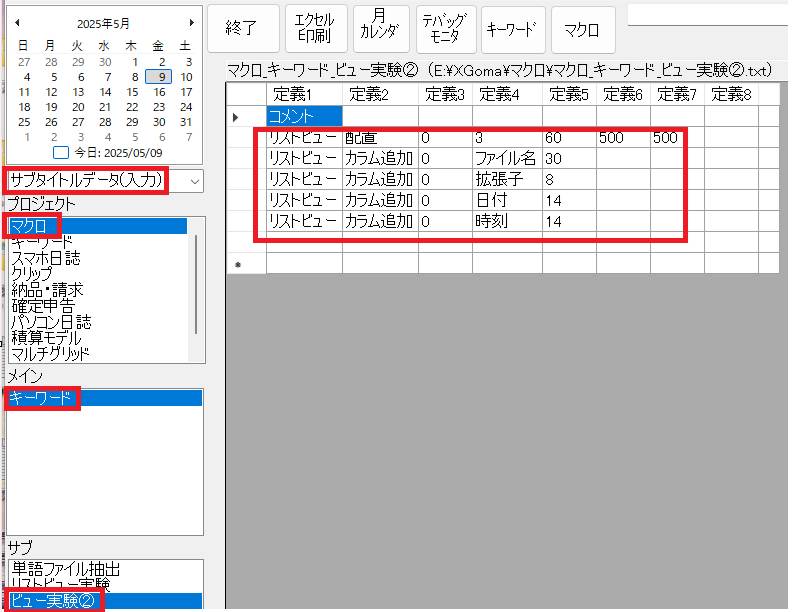
Task: Click the 終了 button
Action: click(241, 29)
